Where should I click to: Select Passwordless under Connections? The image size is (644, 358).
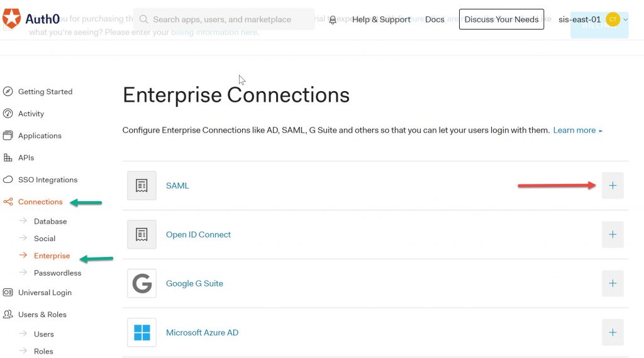click(57, 273)
